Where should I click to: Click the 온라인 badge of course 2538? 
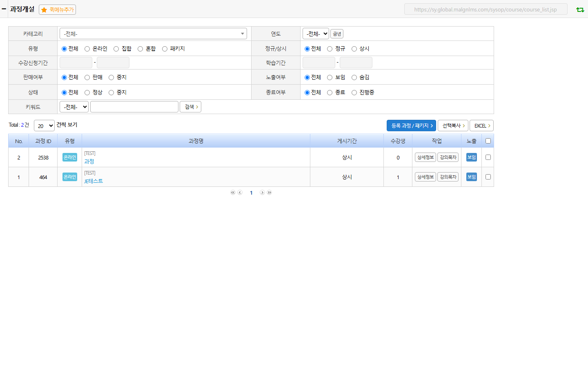pos(70,157)
